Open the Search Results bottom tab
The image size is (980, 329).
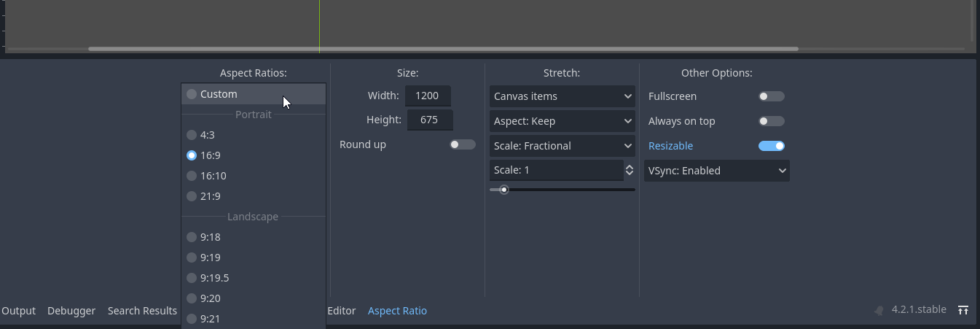point(142,311)
